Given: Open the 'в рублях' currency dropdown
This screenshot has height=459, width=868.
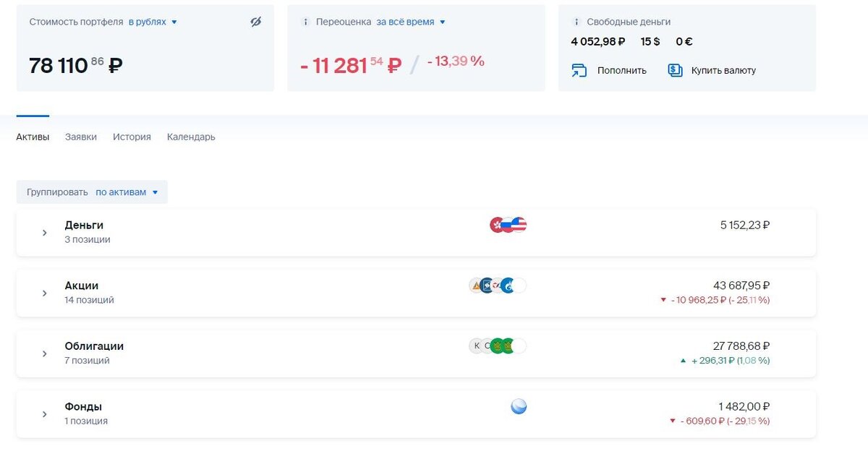Looking at the screenshot, I should [153, 22].
